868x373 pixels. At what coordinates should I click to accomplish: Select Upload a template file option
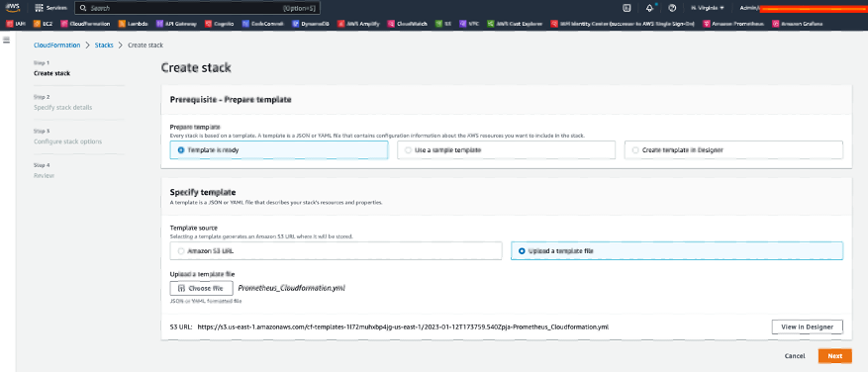(x=676, y=250)
